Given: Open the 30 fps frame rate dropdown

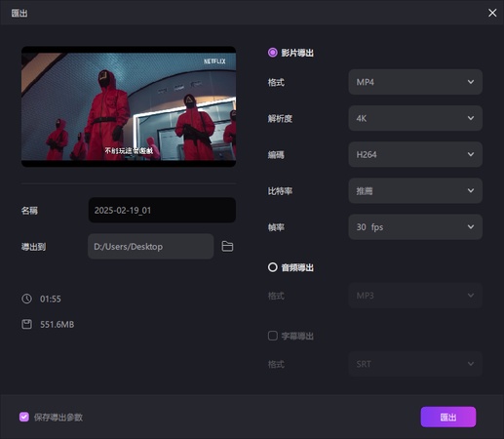Looking at the screenshot, I should (415, 227).
